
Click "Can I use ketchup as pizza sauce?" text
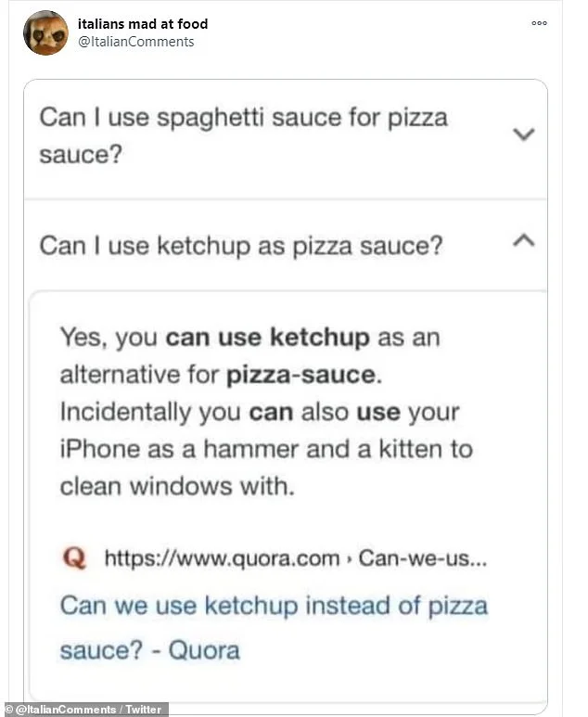tap(240, 246)
